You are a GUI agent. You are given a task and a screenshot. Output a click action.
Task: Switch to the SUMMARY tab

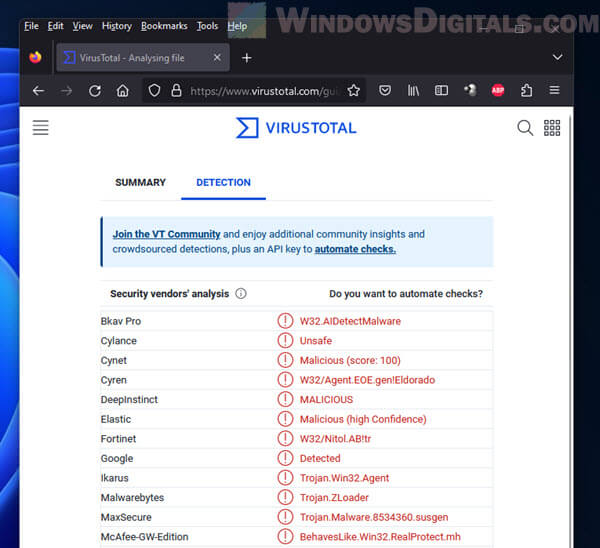140,183
